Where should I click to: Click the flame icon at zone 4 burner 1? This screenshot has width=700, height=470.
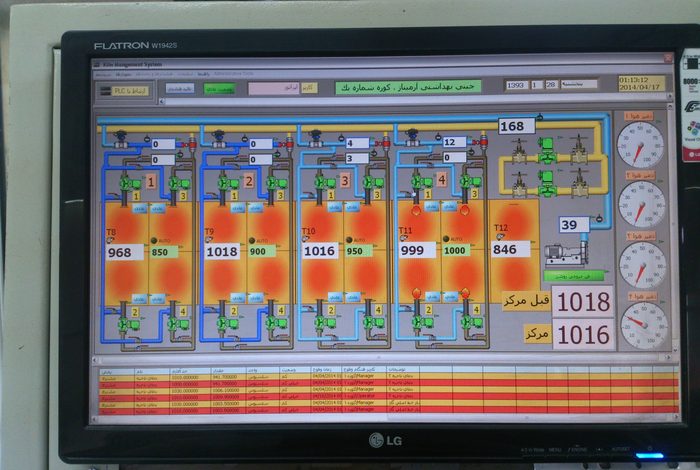(x=416, y=210)
